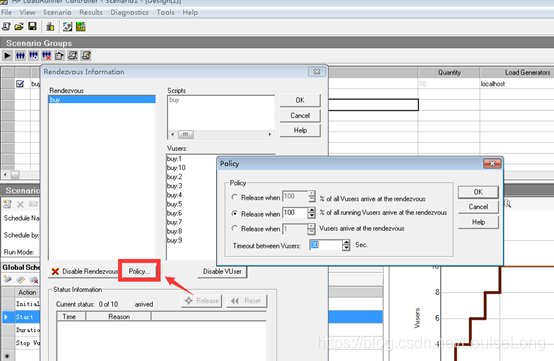Click the Release button
The height and width of the screenshot is (361, 554).
click(201, 301)
